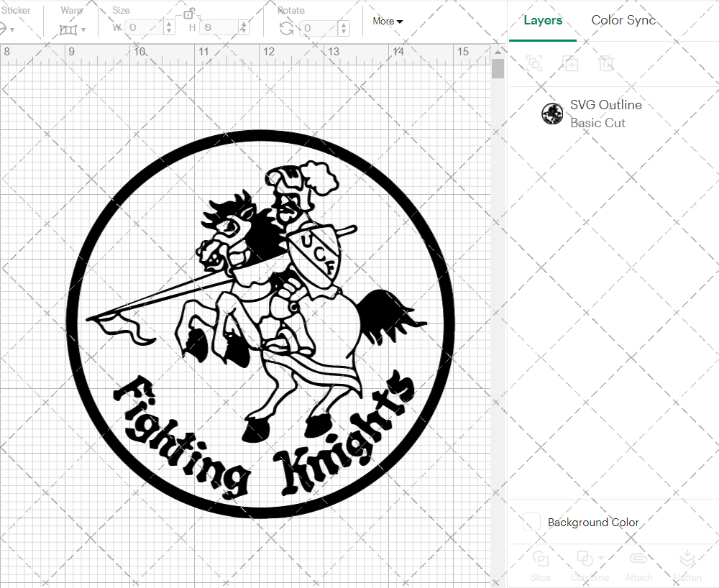Viewport: 719px width, 588px height.
Task: Click the canvas vertical scrollbar
Action: click(497, 68)
